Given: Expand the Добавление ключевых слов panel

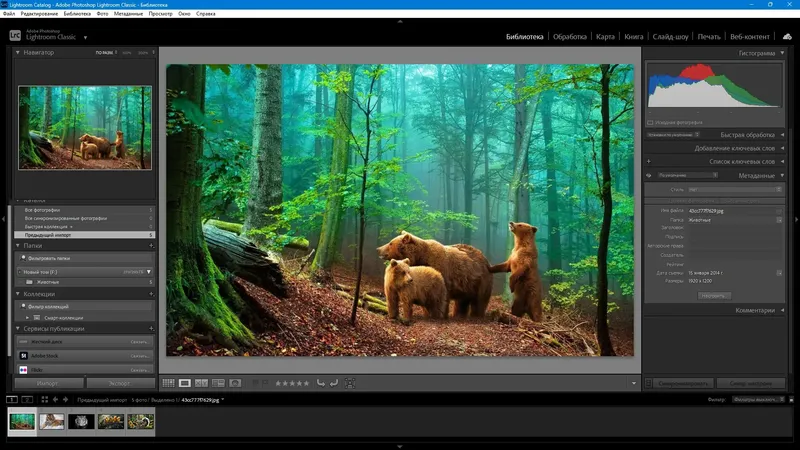Looking at the screenshot, I should [782, 148].
